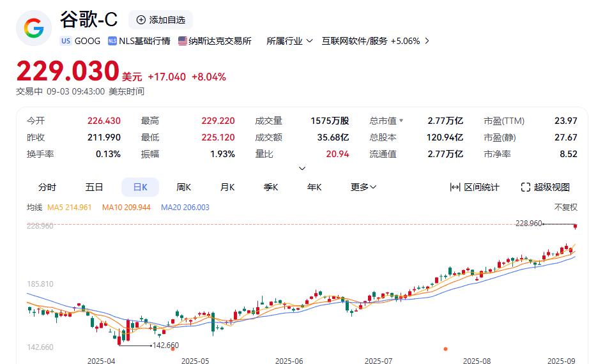Click the NLS badge icon
The width and height of the screenshot is (589, 364).
(x=112, y=41)
